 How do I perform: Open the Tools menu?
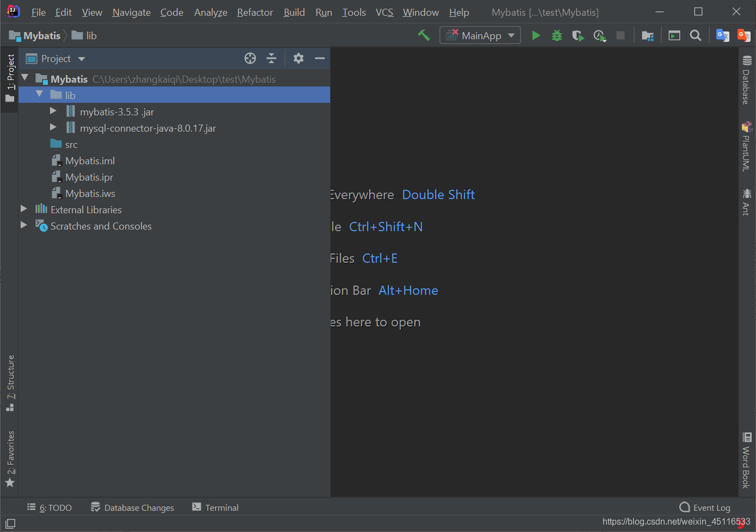coord(354,12)
